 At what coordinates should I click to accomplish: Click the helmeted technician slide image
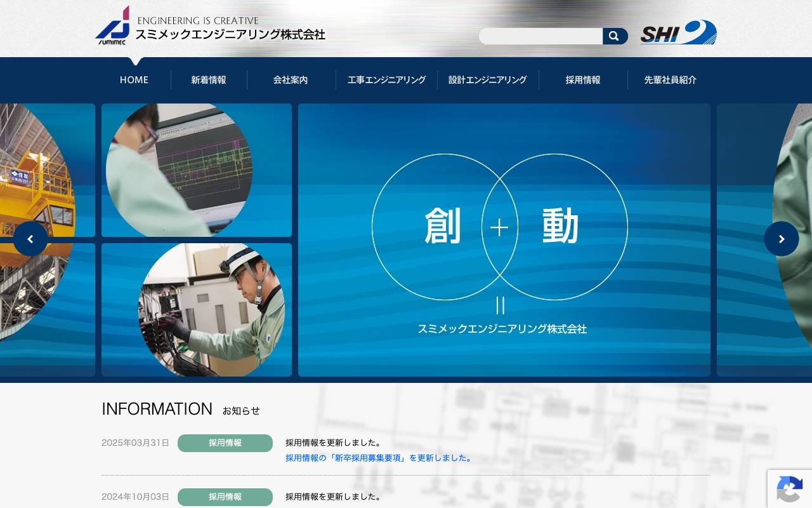[197, 310]
